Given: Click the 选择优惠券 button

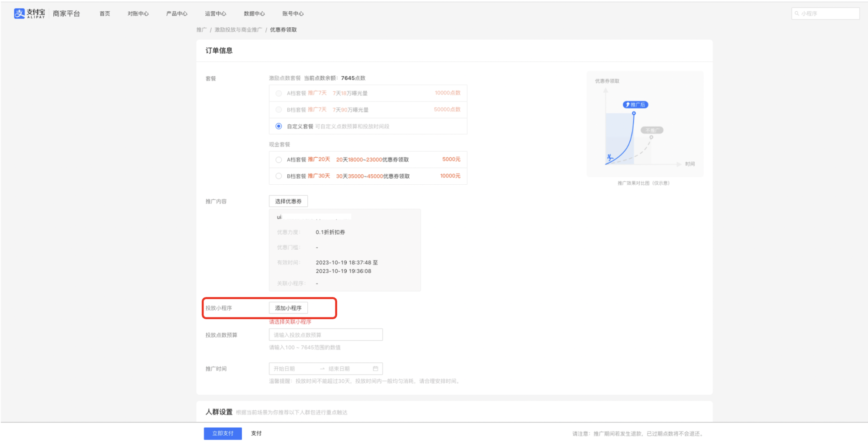Looking at the screenshot, I should pos(288,201).
